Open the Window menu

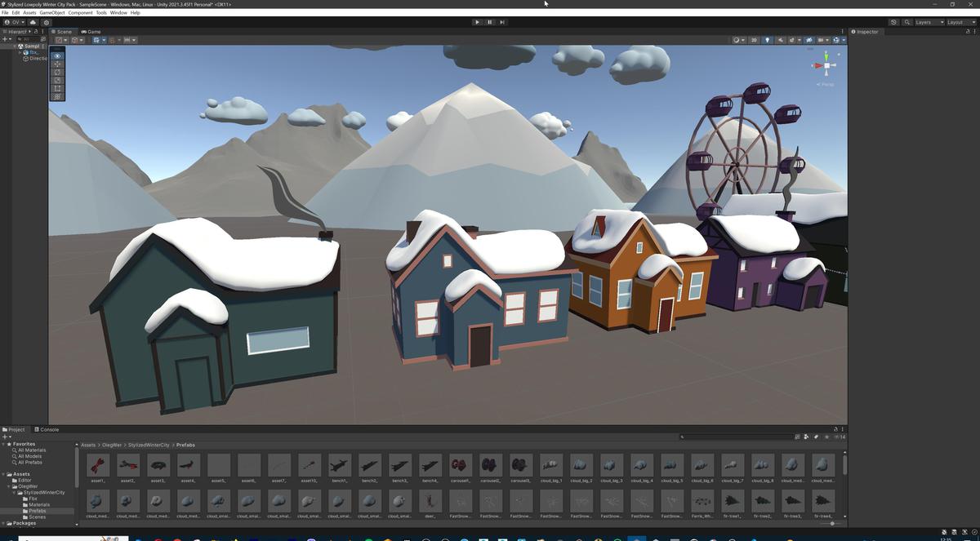click(x=118, y=13)
